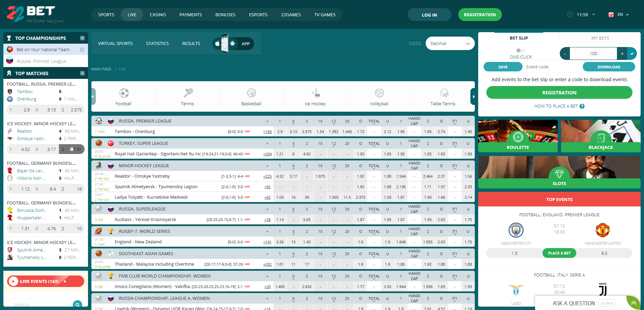Open the TV Games menu

pos(325,15)
